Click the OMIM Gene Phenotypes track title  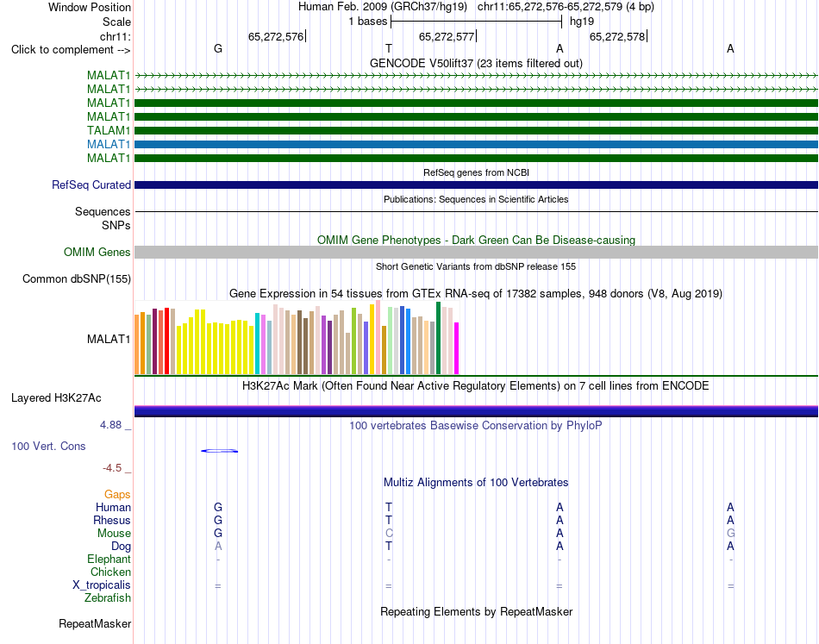point(476,241)
